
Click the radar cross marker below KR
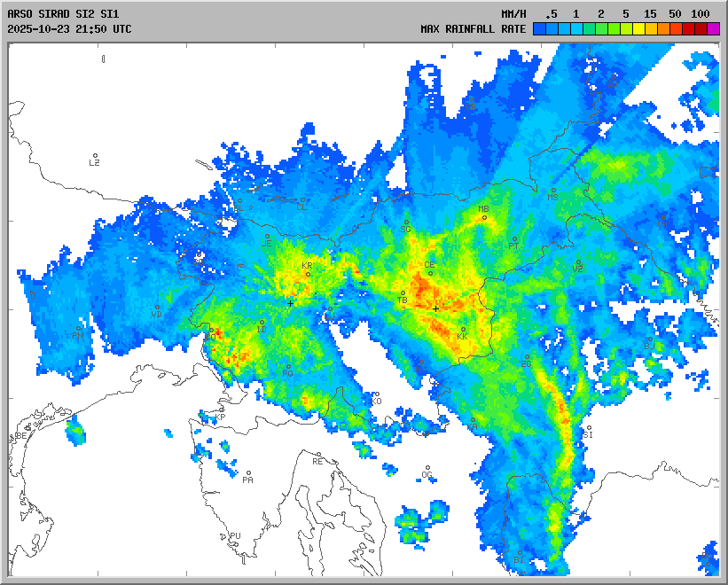290,303
